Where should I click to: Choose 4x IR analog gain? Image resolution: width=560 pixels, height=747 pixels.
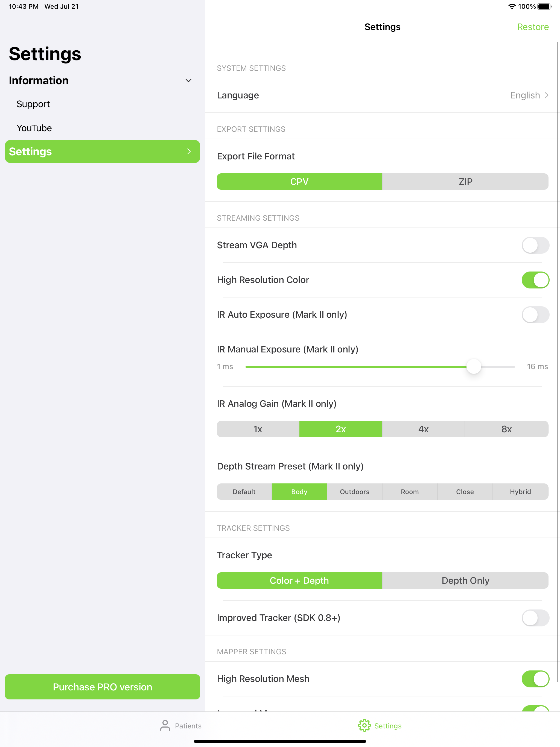pos(424,429)
